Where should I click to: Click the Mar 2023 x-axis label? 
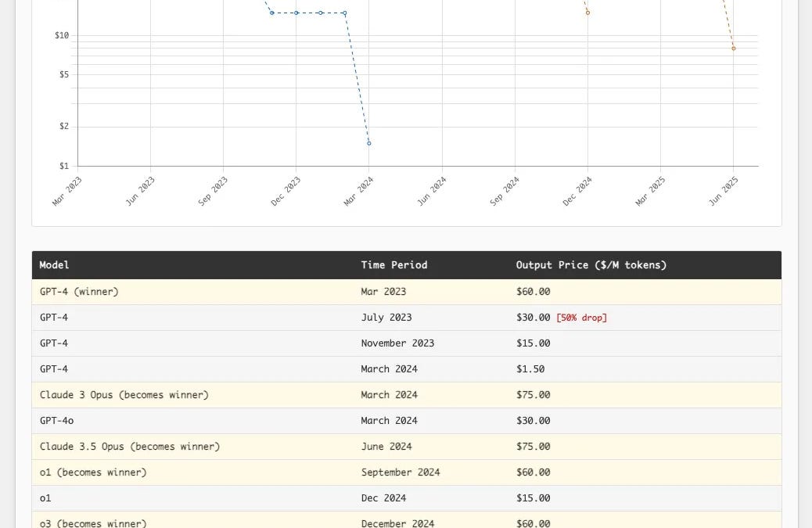(x=67, y=191)
